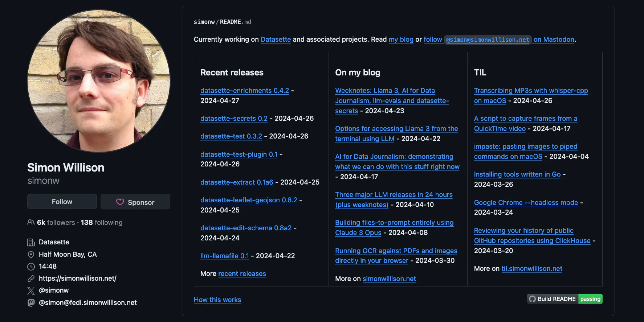Click the clock icon beside 14:48
Screen dimensions: 644x322
[31, 267]
